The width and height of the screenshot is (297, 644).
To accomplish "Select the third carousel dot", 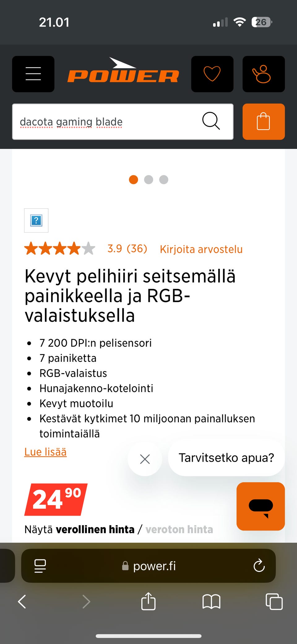I will tap(164, 179).
